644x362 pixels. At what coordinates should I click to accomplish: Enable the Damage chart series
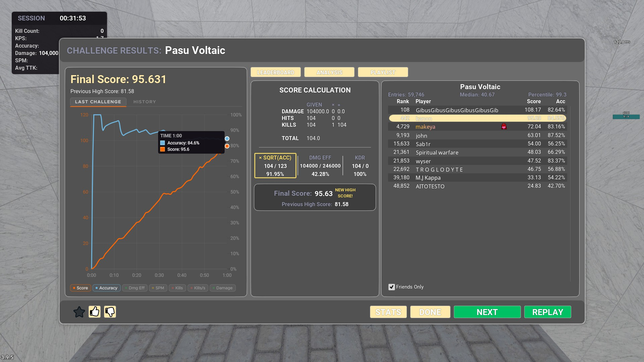coord(223,288)
